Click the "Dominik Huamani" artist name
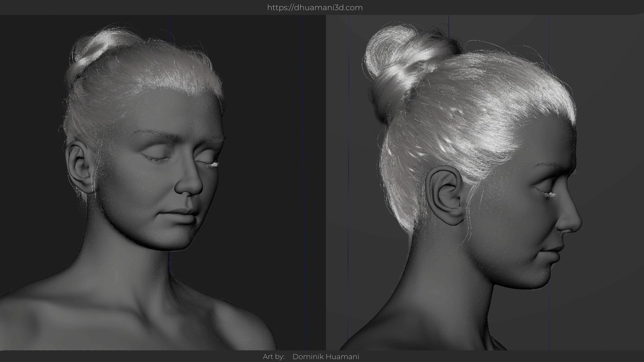 click(x=326, y=356)
